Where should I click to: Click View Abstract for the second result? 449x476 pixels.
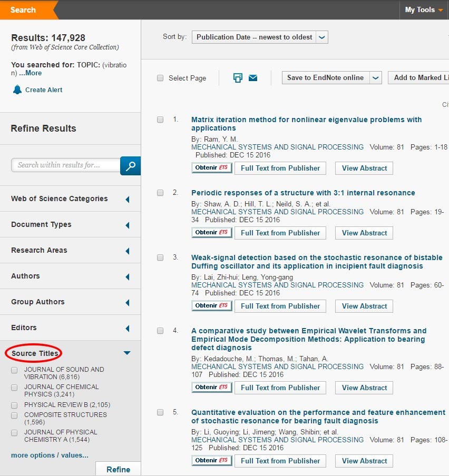[364, 233]
